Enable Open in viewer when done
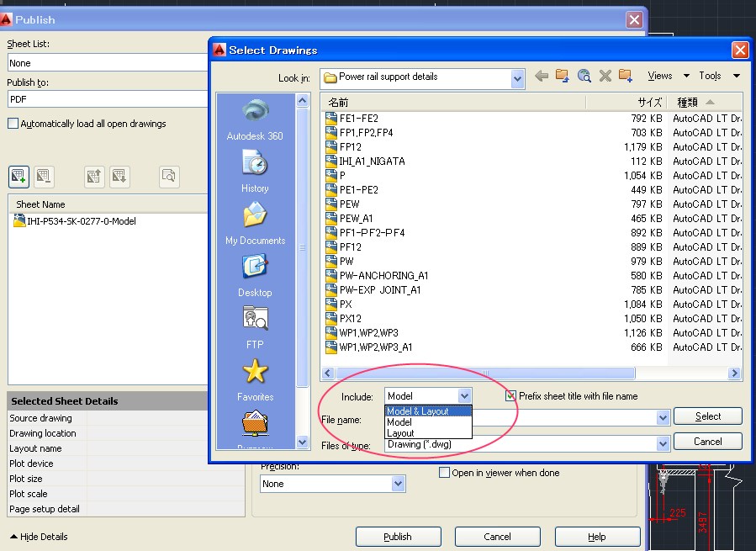The width and height of the screenshot is (756, 551). coord(444,472)
